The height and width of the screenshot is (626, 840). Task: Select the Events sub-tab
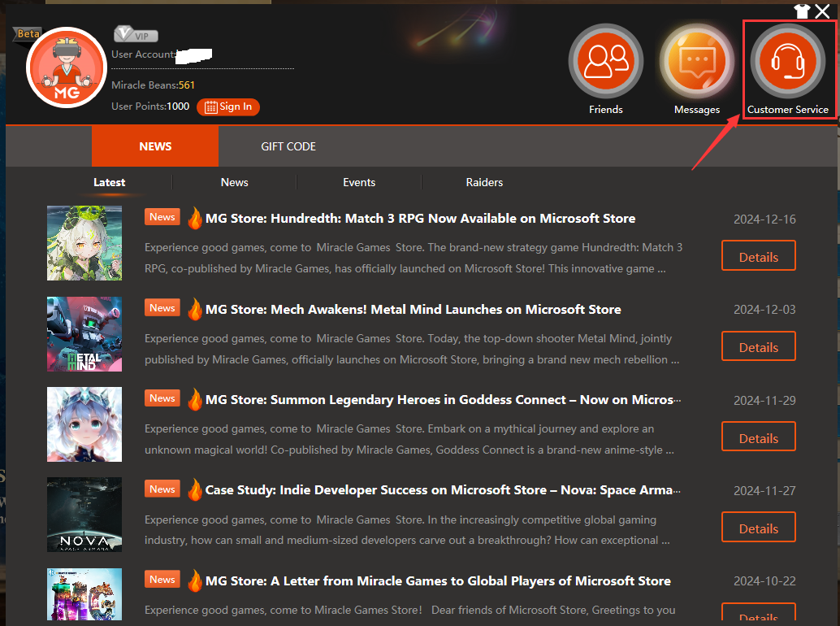pos(359,182)
